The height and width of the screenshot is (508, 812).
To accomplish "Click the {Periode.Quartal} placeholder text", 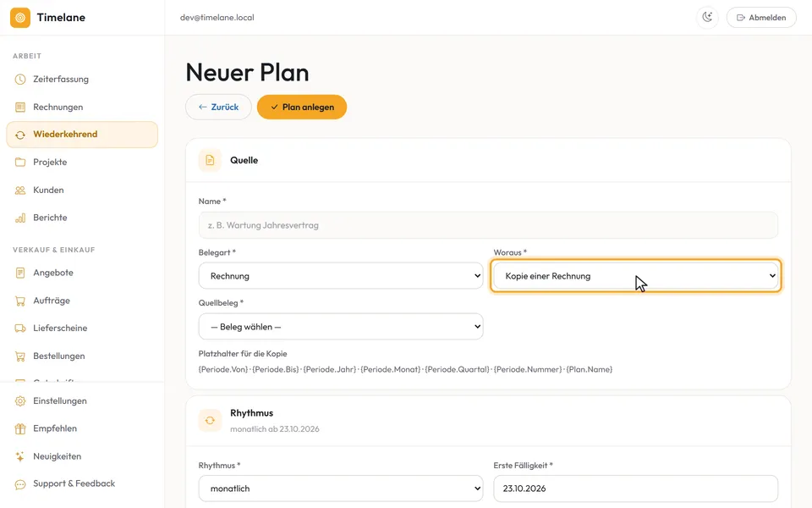I will 457,370.
